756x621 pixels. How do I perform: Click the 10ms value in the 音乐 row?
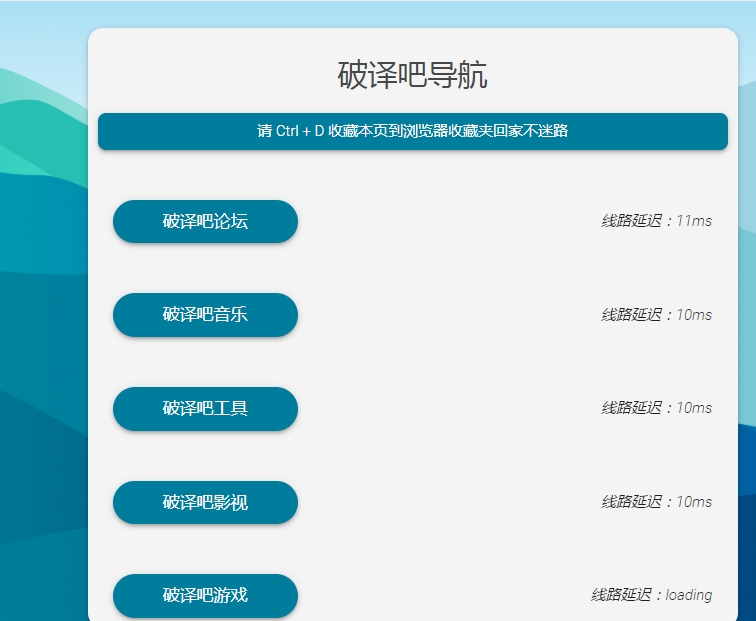694,315
